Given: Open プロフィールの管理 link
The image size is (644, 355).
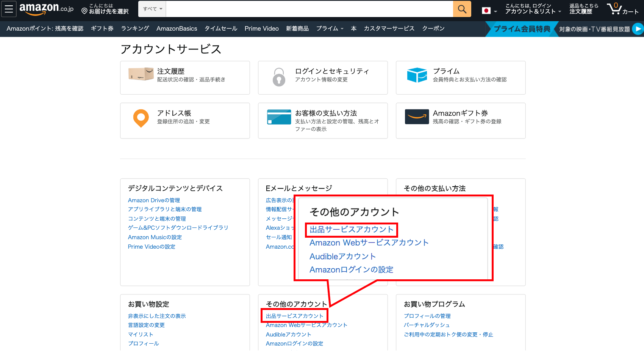Looking at the screenshot, I should 427,316.
